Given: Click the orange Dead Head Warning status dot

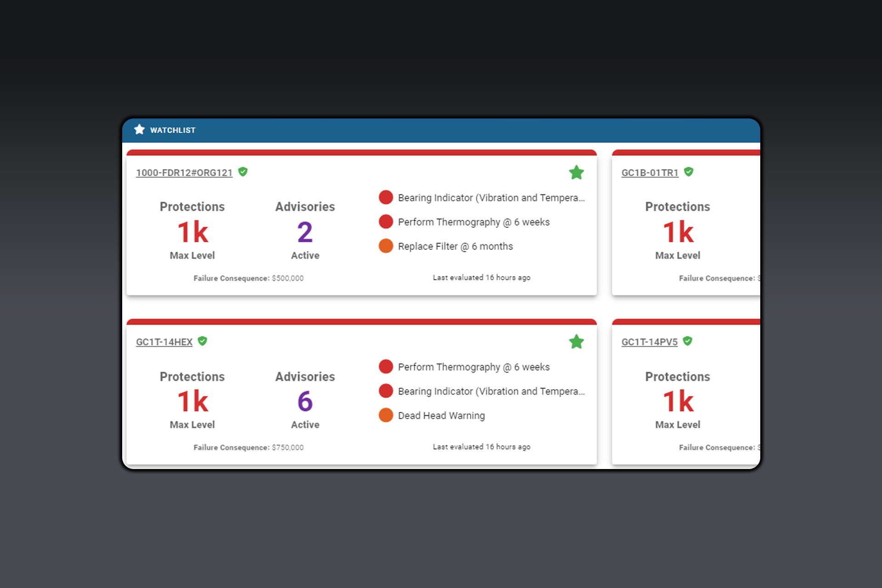Looking at the screenshot, I should [386, 415].
